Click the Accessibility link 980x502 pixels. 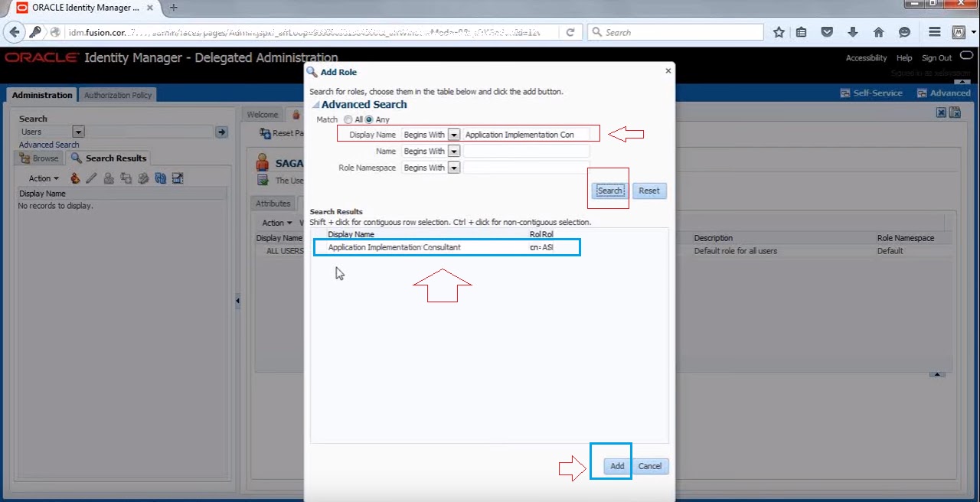[x=866, y=58]
